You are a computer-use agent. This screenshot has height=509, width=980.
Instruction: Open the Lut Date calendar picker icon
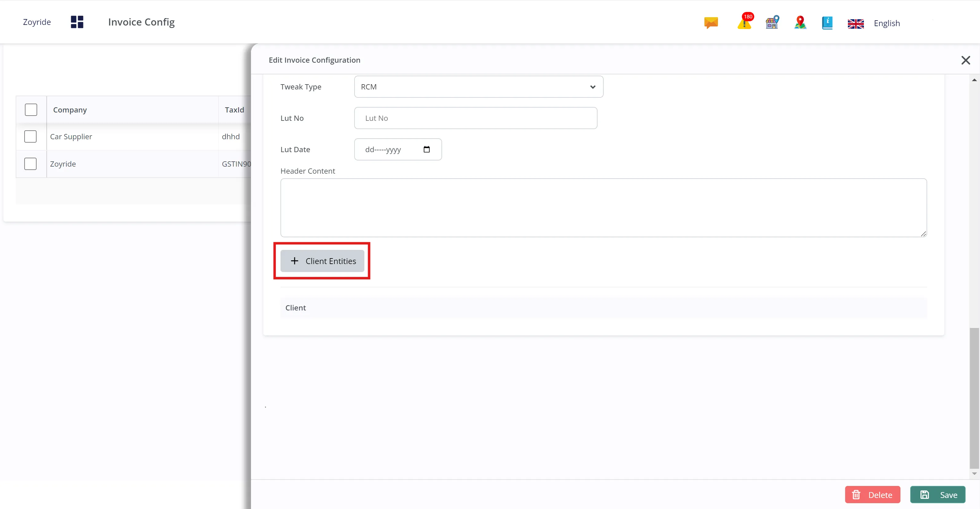(426, 149)
